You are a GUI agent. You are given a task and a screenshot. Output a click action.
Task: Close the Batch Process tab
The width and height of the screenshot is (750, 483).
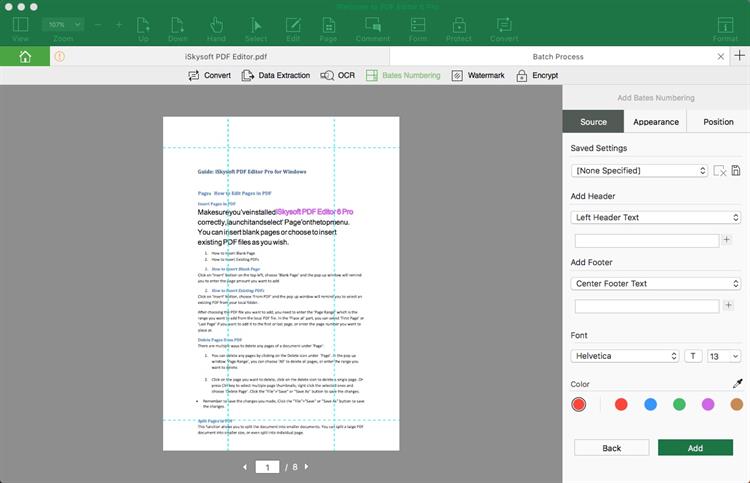coord(721,56)
